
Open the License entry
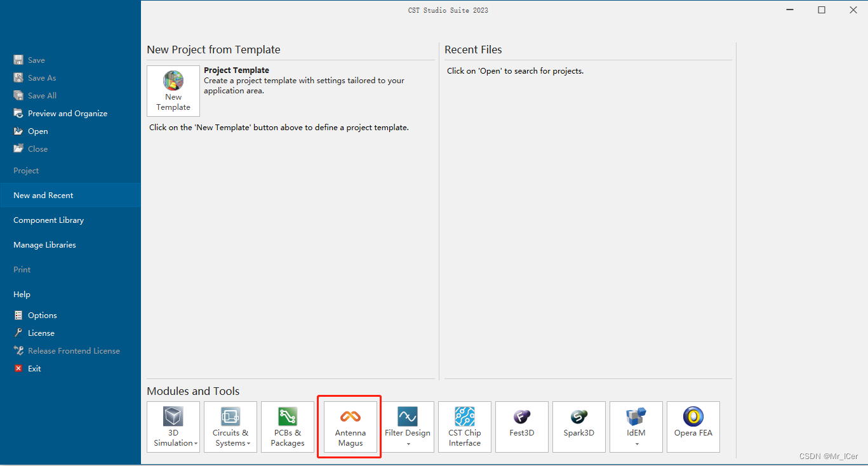[34, 333]
